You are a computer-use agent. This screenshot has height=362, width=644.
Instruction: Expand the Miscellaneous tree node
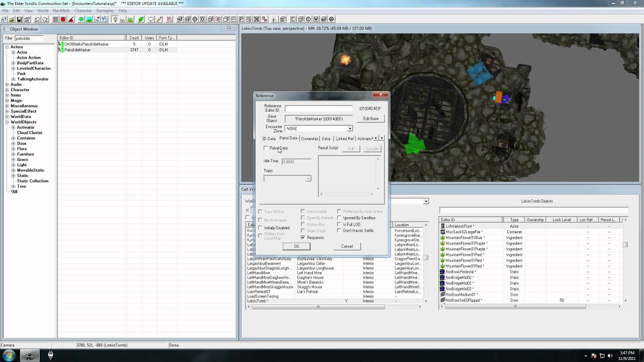8,106
